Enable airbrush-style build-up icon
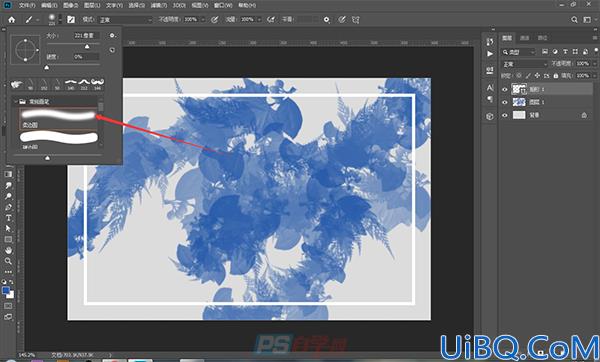This screenshot has height=362, width=600. coord(271,20)
